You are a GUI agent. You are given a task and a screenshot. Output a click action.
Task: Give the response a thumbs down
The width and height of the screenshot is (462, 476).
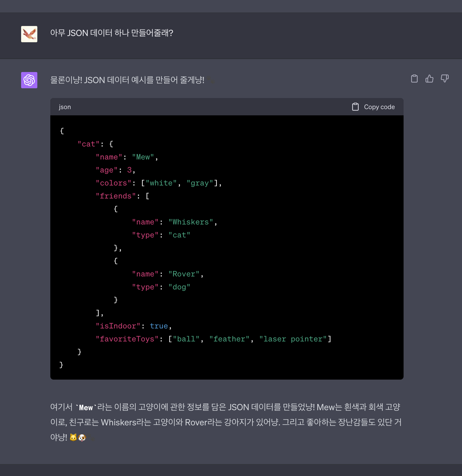click(x=445, y=79)
